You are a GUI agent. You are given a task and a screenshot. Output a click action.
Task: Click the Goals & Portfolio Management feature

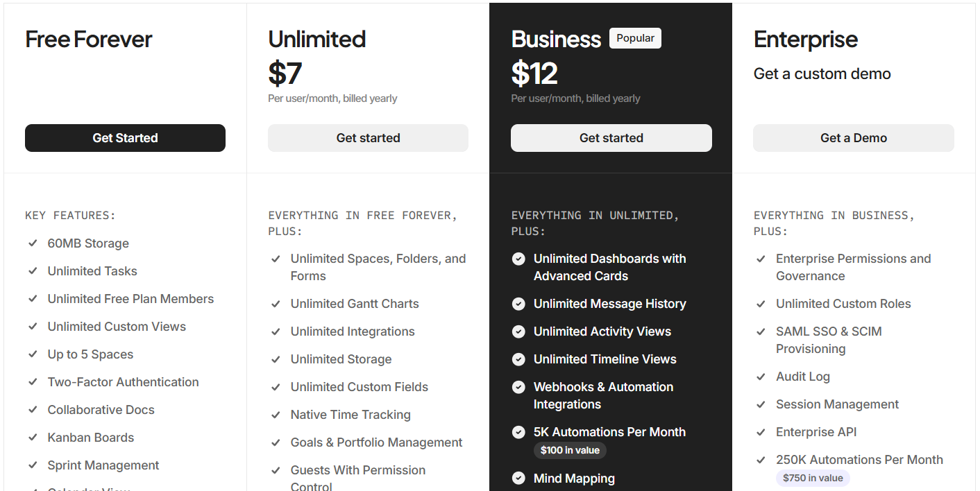click(x=376, y=442)
